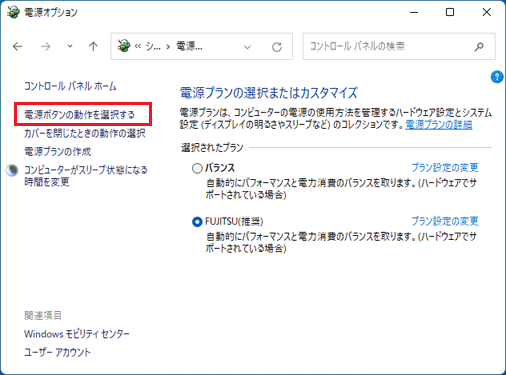Click the breadcrumb 電源... segment

pyautogui.click(x=189, y=46)
